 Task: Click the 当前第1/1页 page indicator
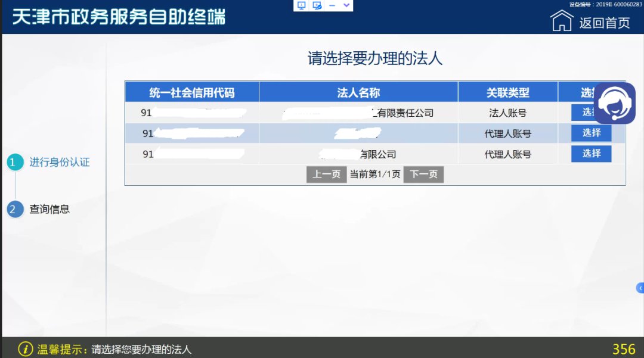(x=375, y=175)
